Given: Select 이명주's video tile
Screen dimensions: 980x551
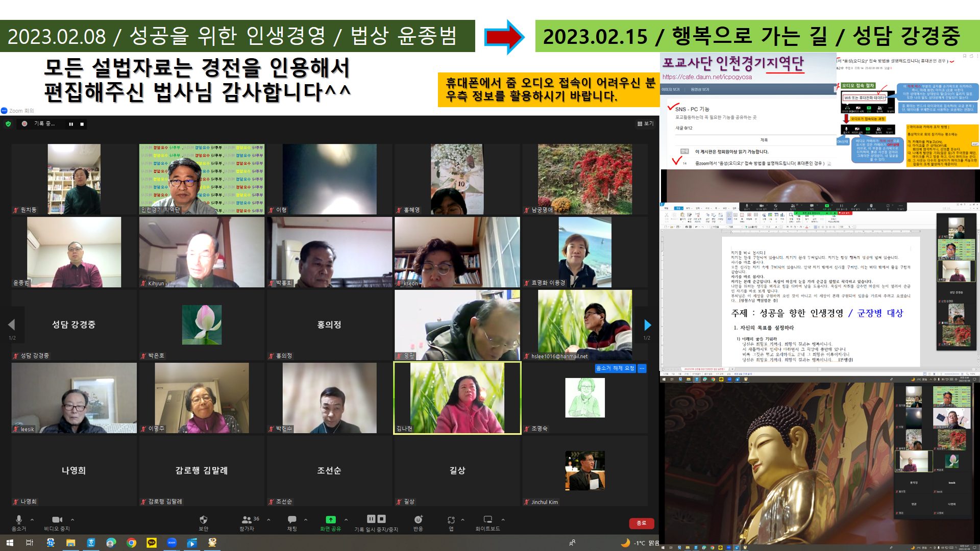Looking at the screenshot, I should (202, 398).
